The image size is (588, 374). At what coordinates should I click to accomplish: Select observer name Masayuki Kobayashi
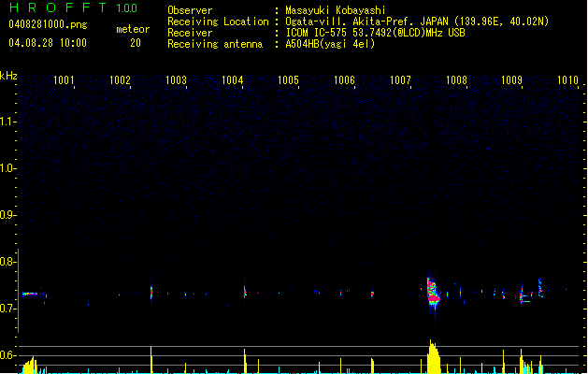point(336,10)
